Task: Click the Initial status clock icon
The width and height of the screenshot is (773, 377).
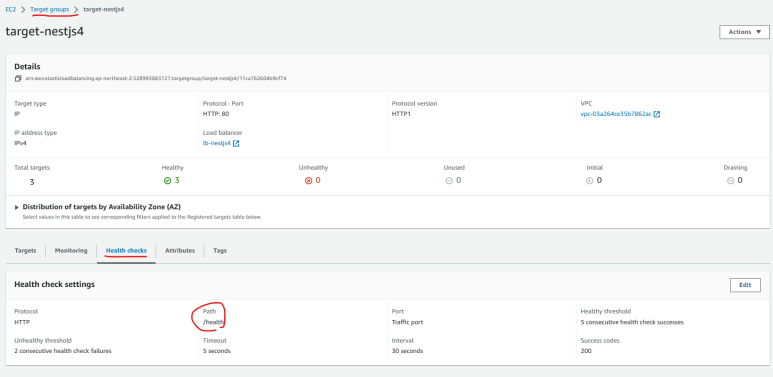Action: pos(590,181)
